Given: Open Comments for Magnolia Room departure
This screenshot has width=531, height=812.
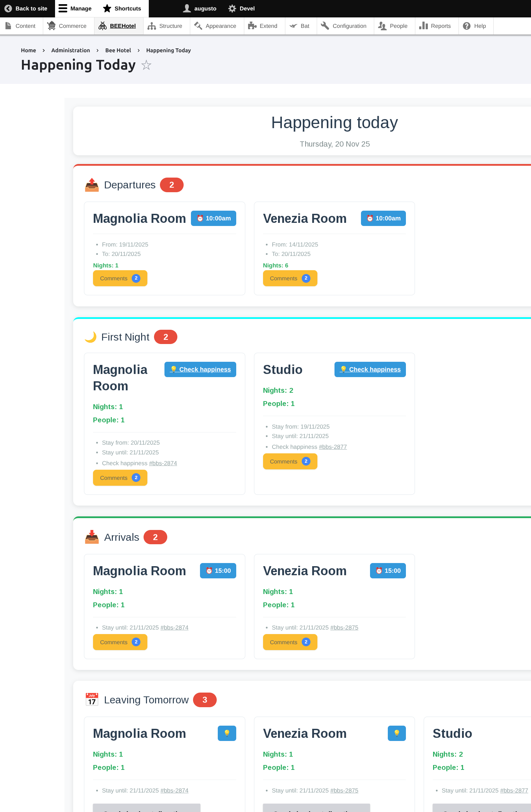Looking at the screenshot, I should click(x=120, y=278).
